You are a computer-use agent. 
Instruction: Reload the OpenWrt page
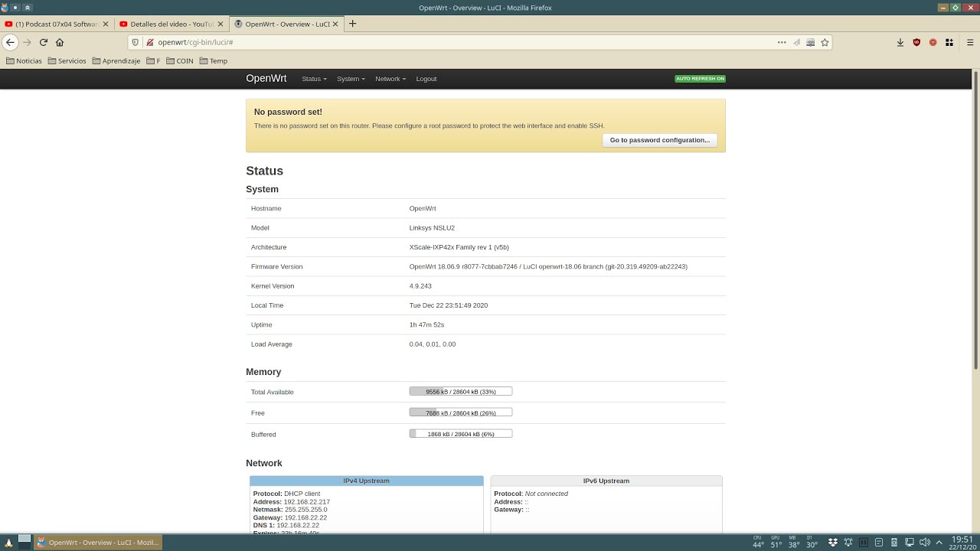click(43, 42)
